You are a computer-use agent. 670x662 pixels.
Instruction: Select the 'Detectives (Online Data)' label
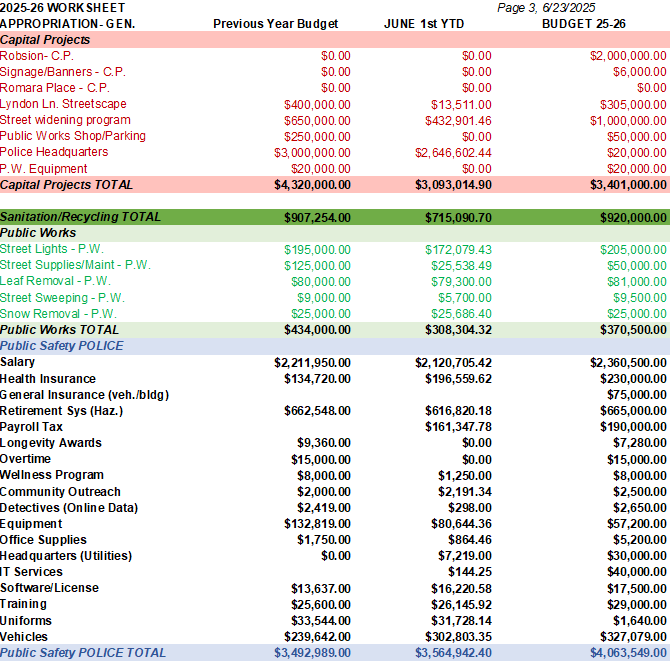point(69,508)
